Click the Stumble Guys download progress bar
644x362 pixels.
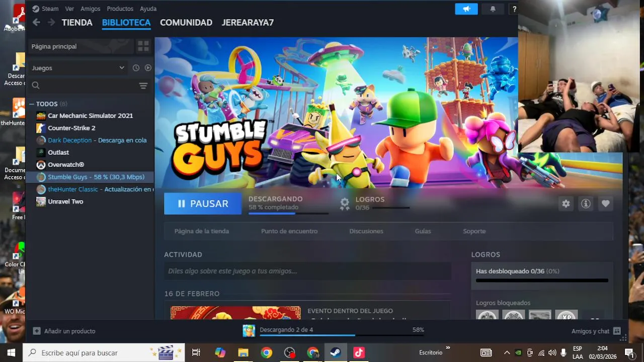point(288,214)
